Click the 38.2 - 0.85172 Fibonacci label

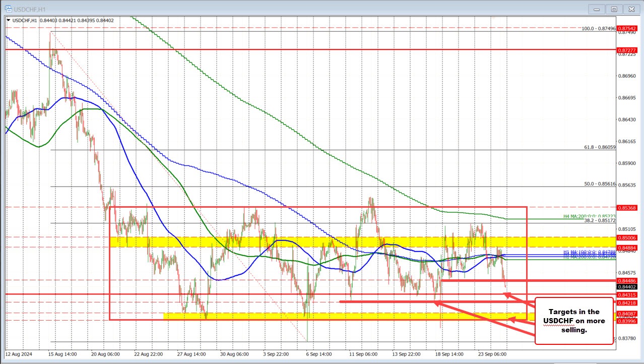click(x=600, y=221)
